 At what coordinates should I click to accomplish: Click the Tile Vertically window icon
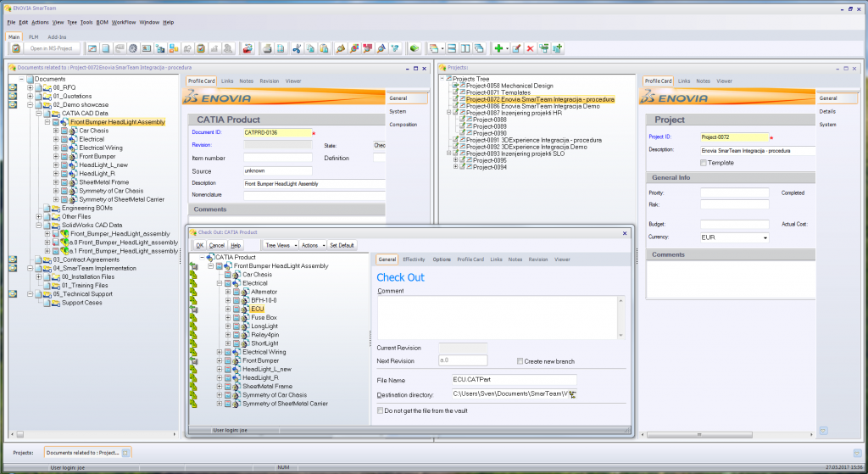coord(465,48)
